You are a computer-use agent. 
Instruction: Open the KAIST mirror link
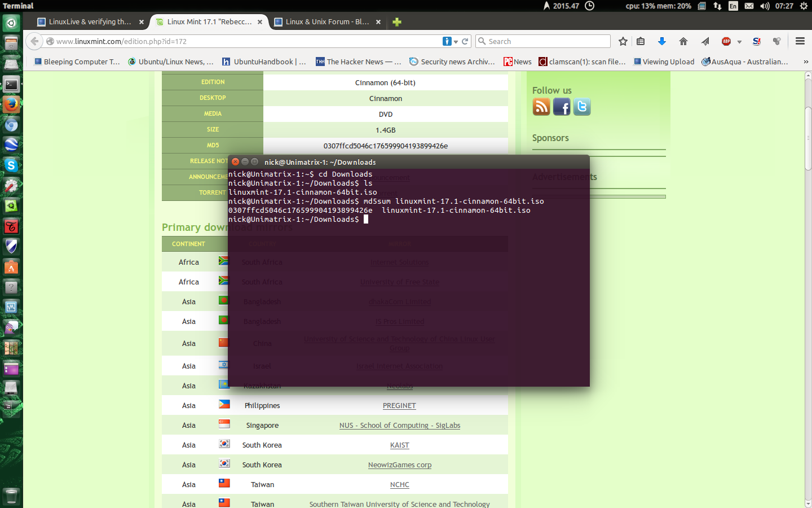click(399, 445)
